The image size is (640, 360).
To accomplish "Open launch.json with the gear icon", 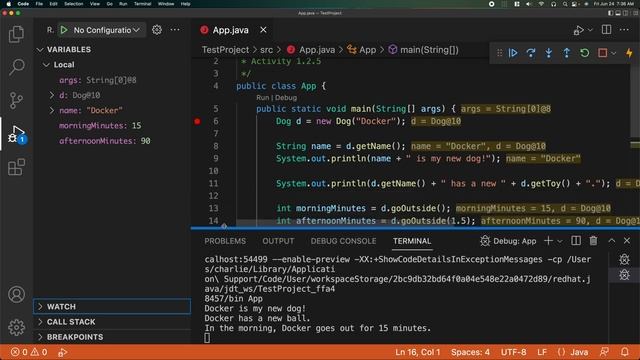I will point(157,30).
